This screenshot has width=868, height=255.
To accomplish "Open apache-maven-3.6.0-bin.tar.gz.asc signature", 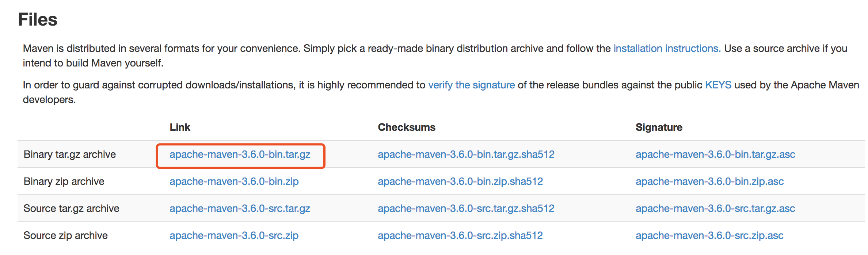I will coord(715,155).
